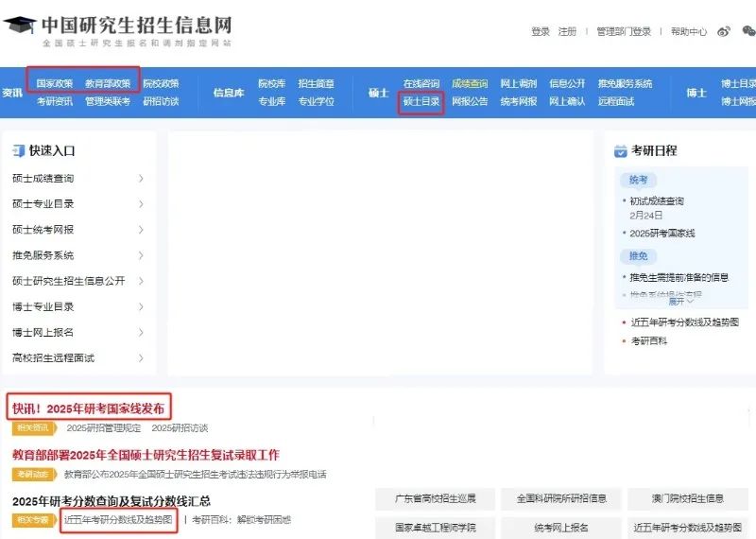Screen dimensions: 756x539
Task: Click the 广东省高校招生巡展 button
Action: pyautogui.click(x=436, y=498)
